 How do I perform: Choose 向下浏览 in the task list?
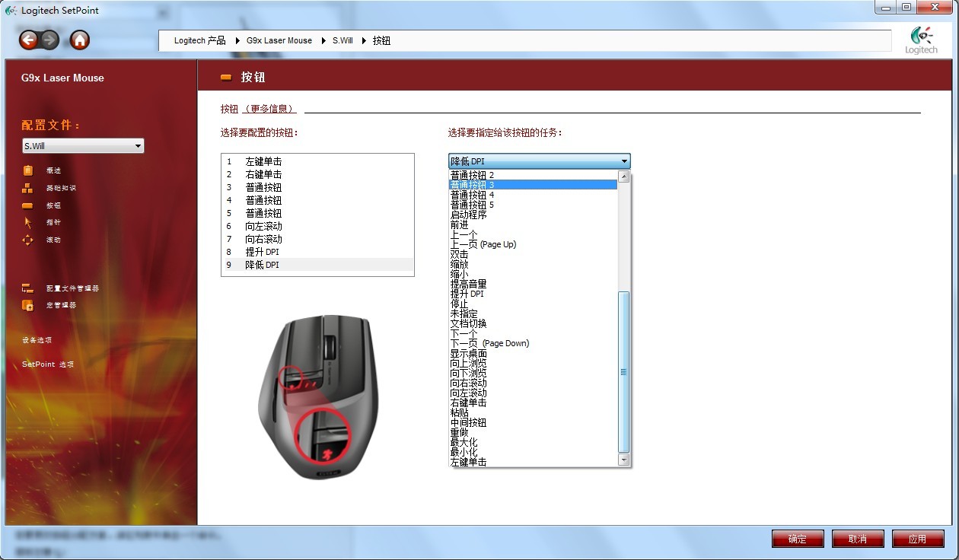(x=534, y=373)
